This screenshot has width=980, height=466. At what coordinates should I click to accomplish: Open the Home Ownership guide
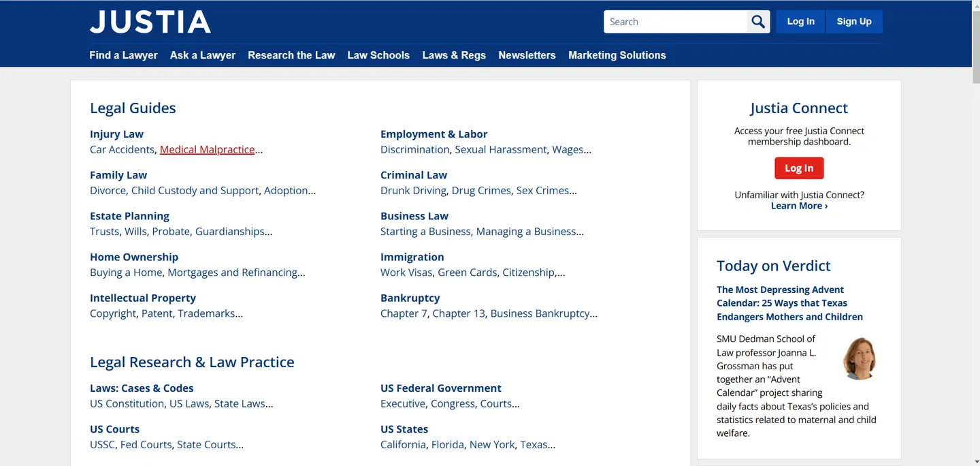point(134,257)
